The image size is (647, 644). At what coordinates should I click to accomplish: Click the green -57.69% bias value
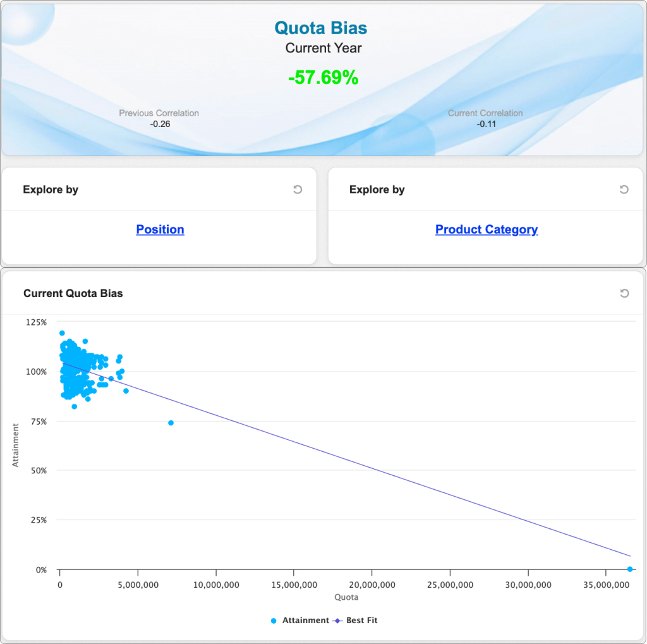coord(323,78)
